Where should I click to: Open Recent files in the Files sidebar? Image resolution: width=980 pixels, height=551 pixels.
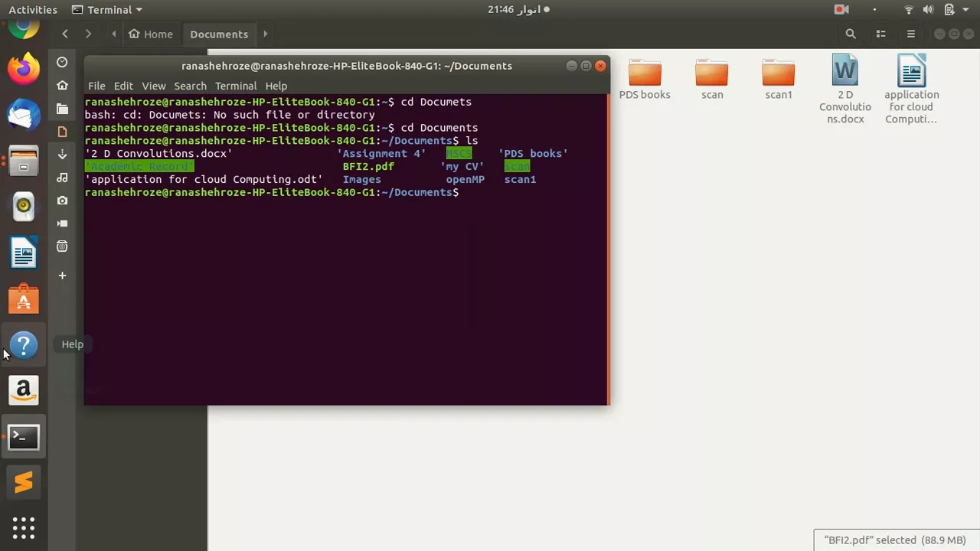coord(62,62)
